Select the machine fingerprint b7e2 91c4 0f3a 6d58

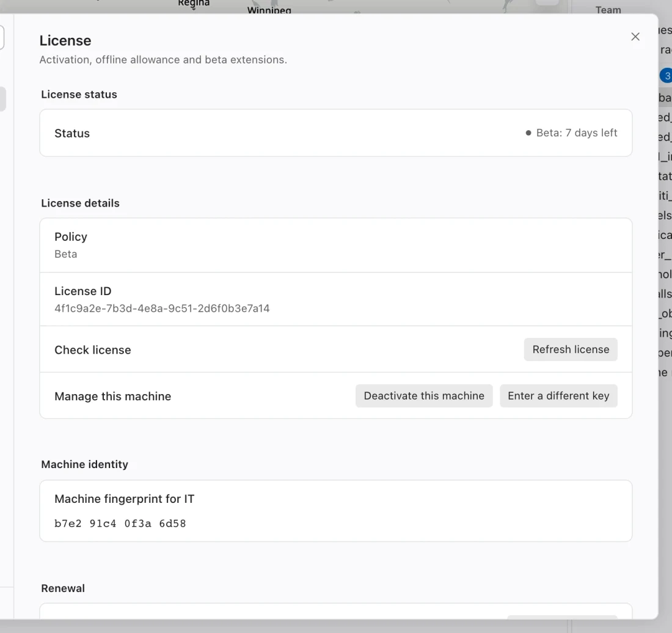point(120,524)
